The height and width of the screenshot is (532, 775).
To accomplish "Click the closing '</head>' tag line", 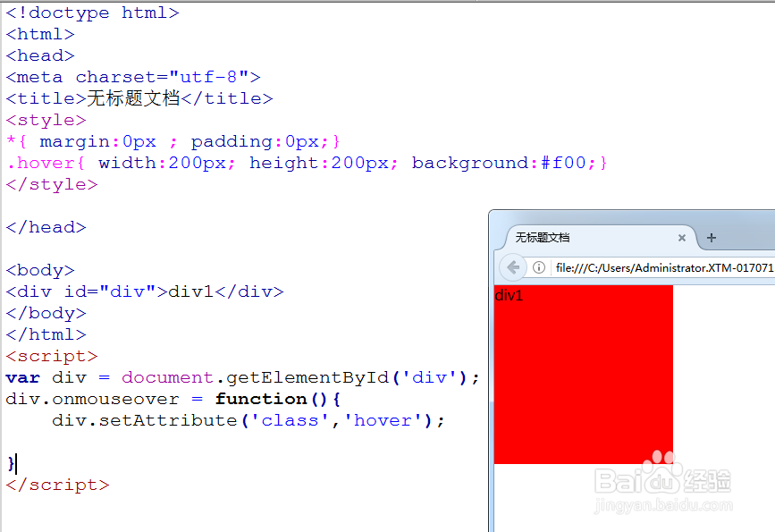I will (46, 227).
